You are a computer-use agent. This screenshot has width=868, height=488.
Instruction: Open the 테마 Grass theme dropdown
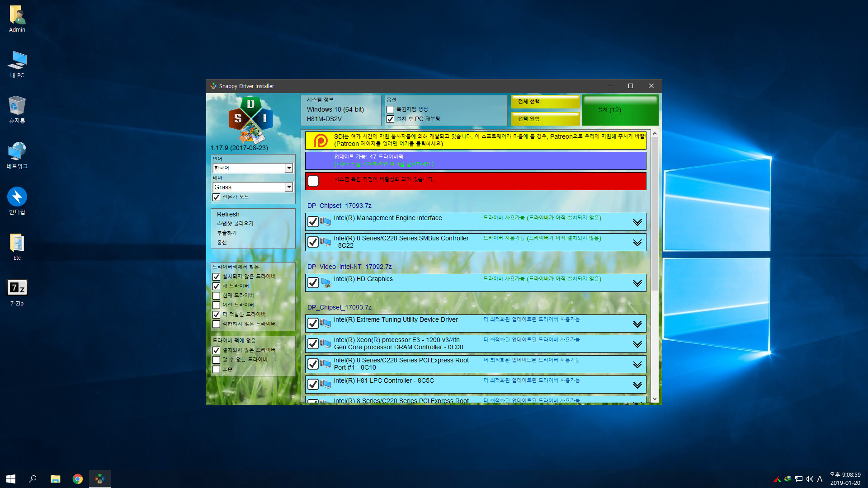point(253,187)
